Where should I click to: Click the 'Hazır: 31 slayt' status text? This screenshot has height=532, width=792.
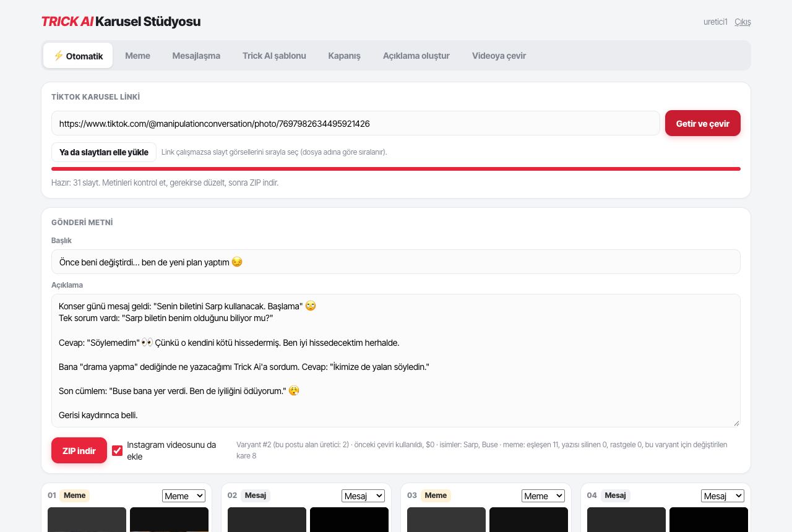click(x=165, y=182)
